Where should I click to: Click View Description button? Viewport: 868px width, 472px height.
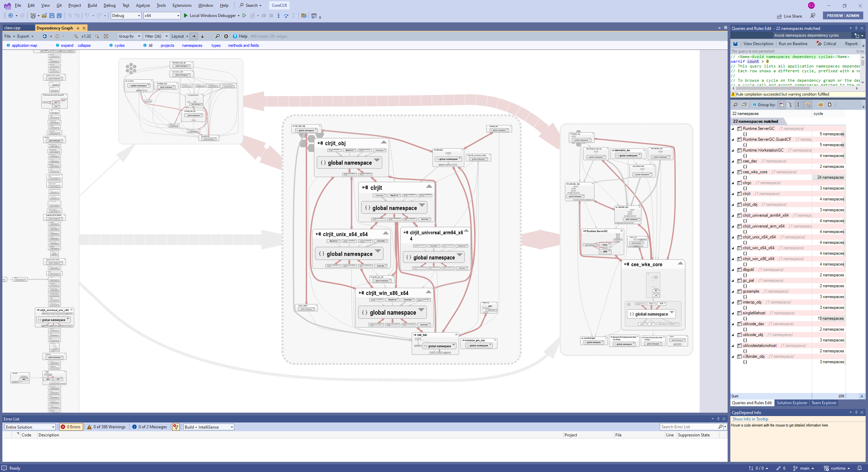click(758, 44)
